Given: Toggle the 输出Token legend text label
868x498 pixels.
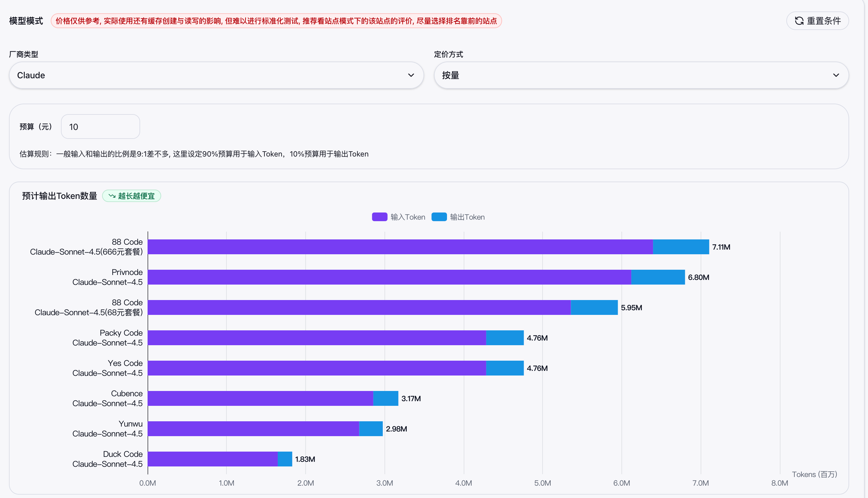Looking at the screenshot, I should [x=467, y=217].
